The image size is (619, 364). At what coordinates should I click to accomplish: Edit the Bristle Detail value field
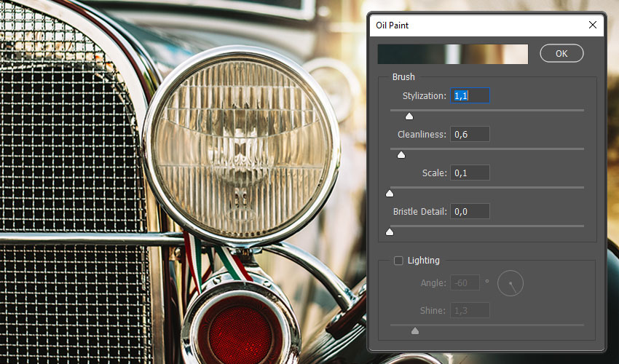[470, 211]
